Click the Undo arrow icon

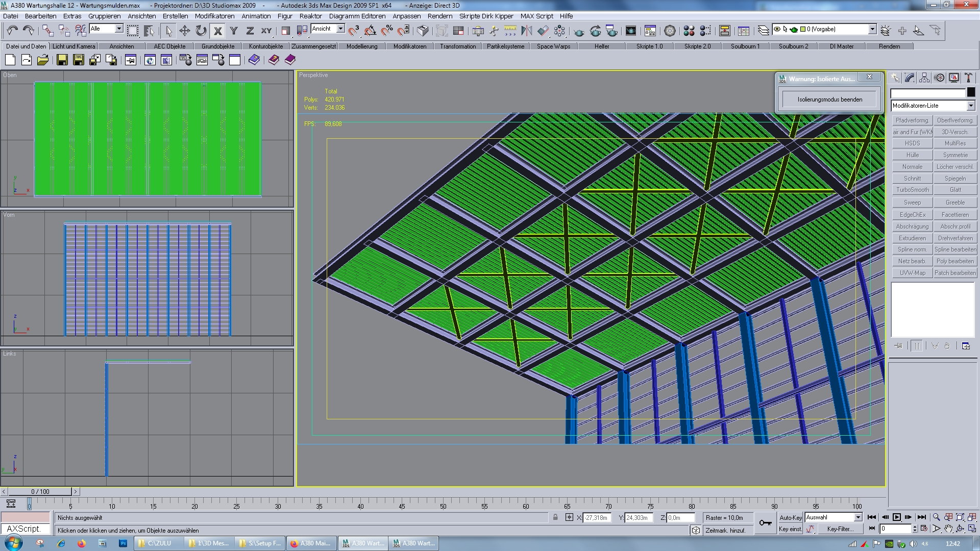pos(12,31)
